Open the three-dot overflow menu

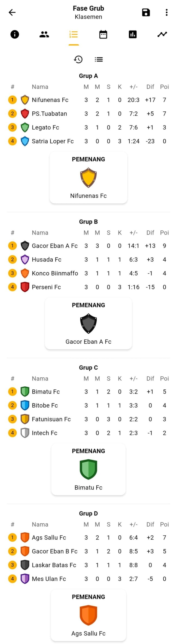click(x=166, y=12)
